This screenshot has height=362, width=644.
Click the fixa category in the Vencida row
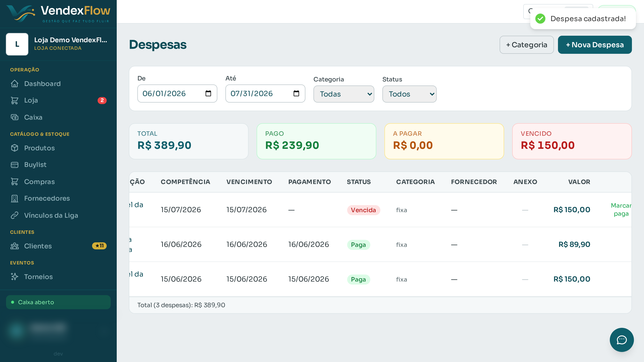(x=401, y=210)
